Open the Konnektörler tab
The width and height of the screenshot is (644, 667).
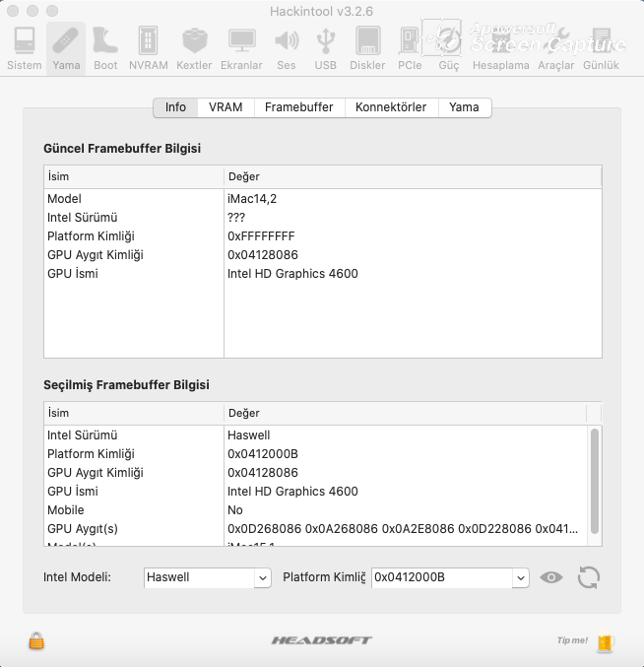[x=391, y=107]
